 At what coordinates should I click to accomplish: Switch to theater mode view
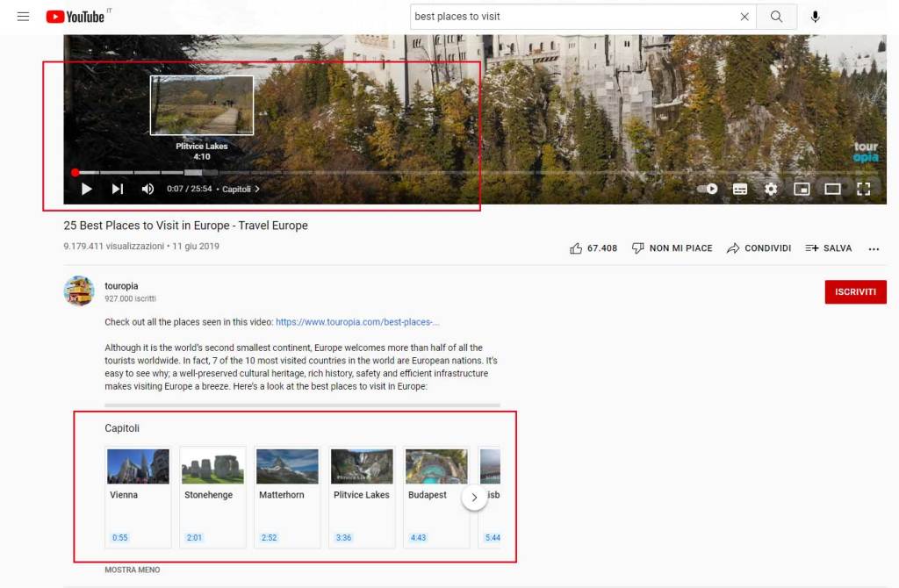point(832,189)
